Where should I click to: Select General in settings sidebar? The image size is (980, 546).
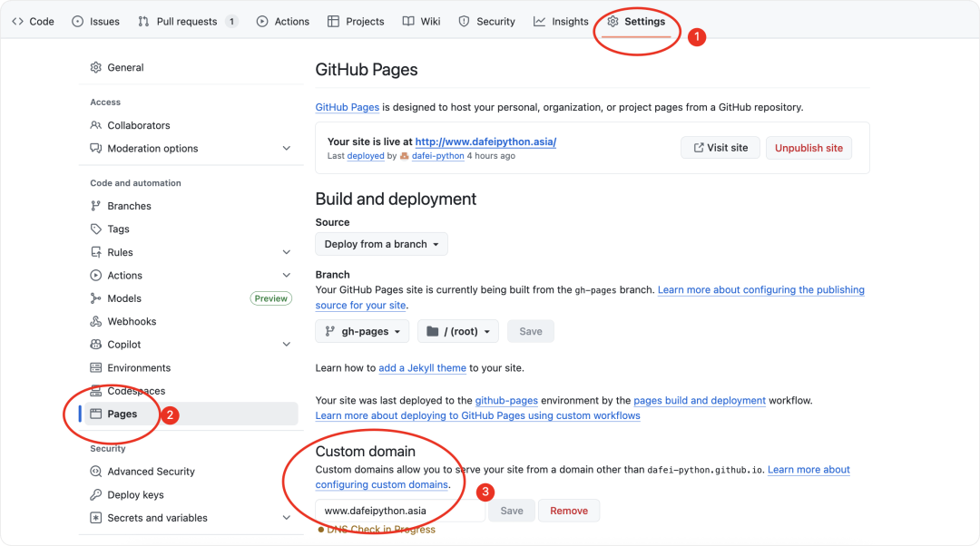pos(191,67)
